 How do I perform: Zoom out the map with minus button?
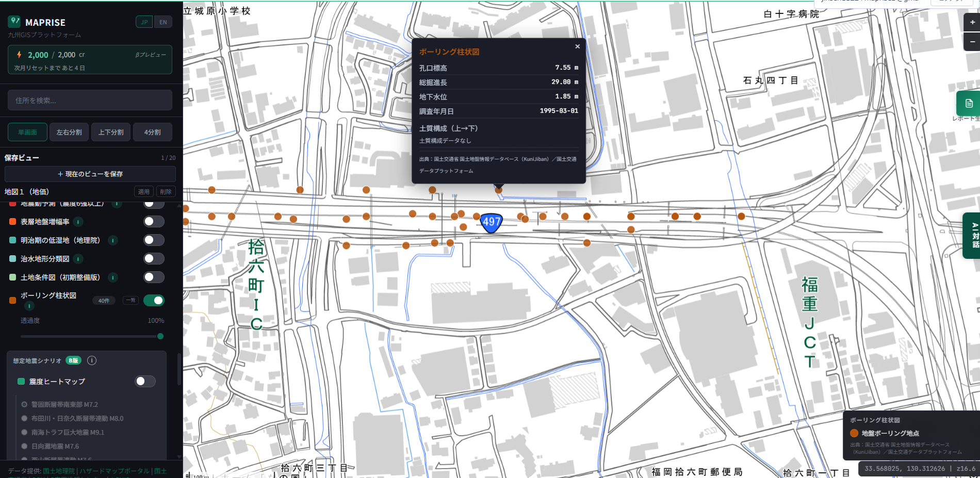pyautogui.click(x=972, y=41)
